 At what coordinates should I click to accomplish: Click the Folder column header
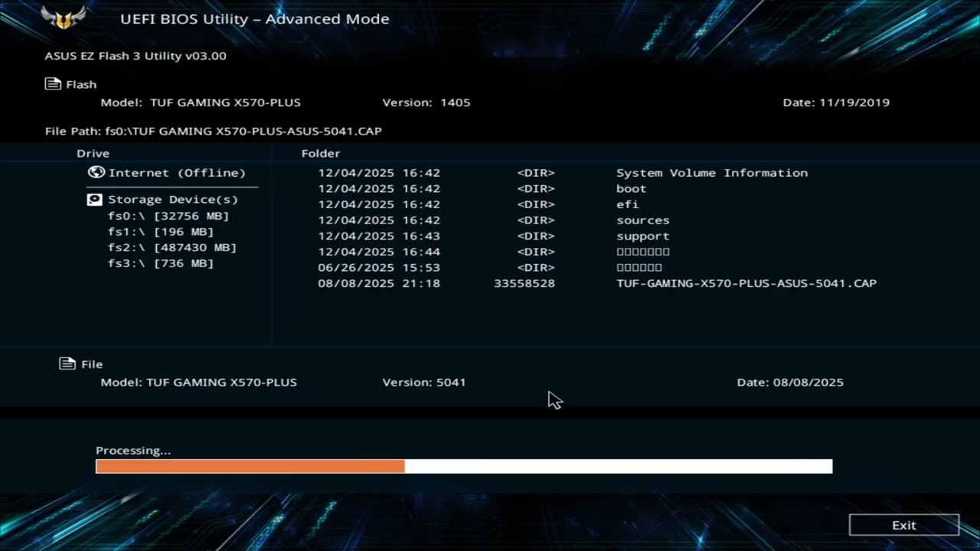click(321, 154)
